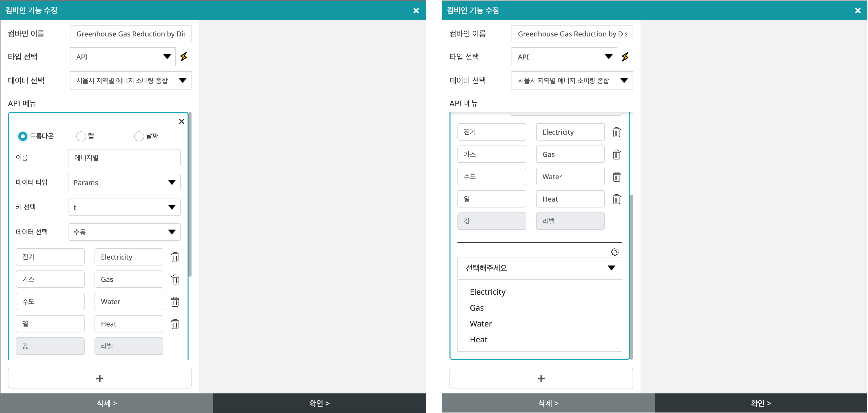The image size is (868, 413).
Task: Click the Water label field in left dialog
Action: pyautogui.click(x=129, y=301)
